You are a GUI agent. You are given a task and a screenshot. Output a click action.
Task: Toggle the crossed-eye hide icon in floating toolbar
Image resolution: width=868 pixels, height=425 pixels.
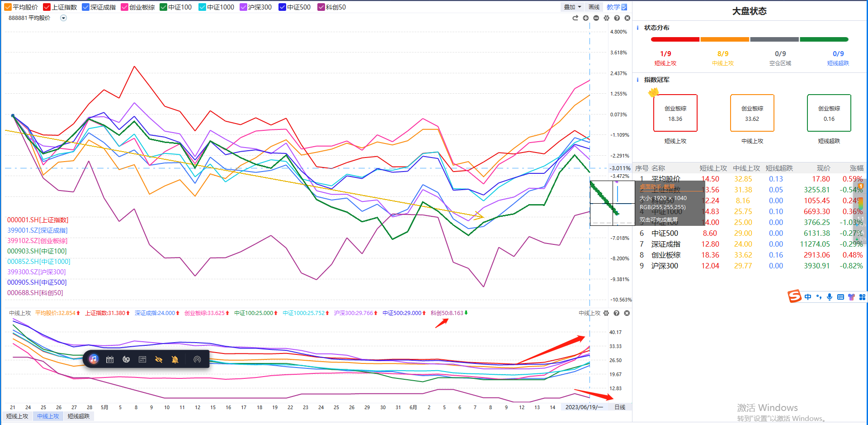pos(159,359)
